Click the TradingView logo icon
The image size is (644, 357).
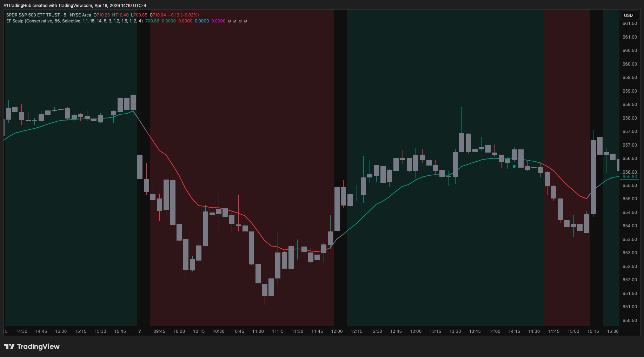9,346
